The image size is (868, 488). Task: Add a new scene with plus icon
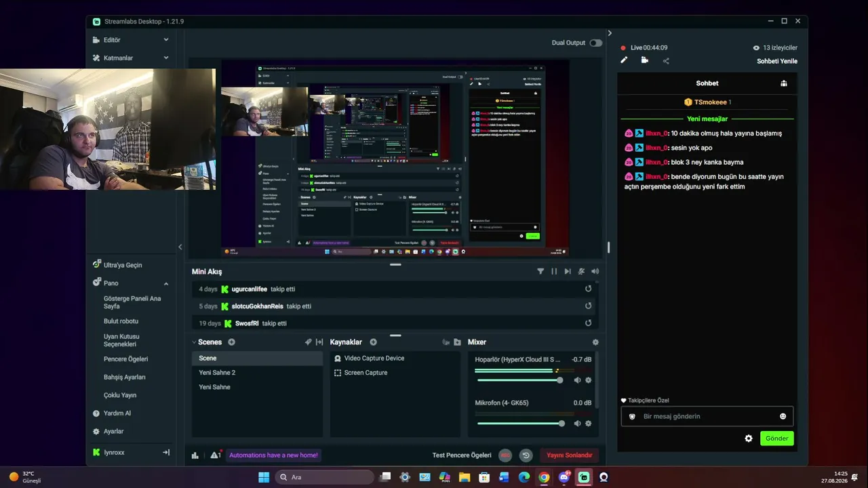pos(231,342)
